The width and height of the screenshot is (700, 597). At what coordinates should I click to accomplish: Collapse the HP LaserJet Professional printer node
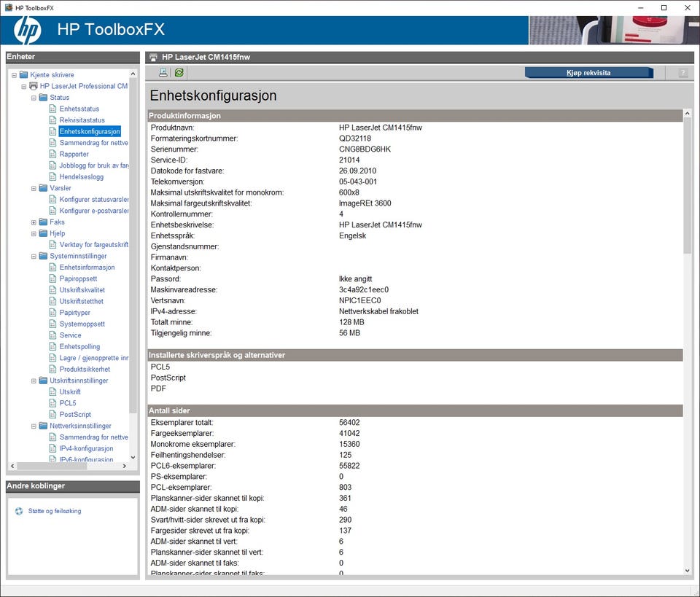(23, 87)
